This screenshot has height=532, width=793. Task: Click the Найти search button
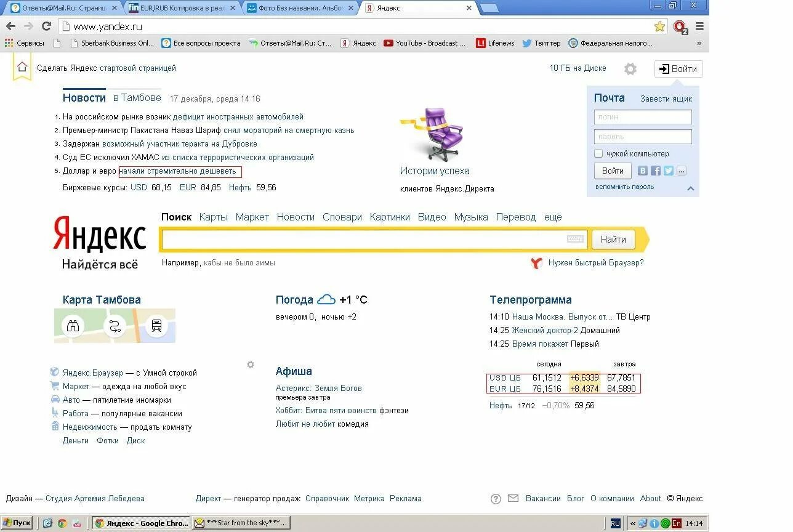pyautogui.click(x=613, y=240)
